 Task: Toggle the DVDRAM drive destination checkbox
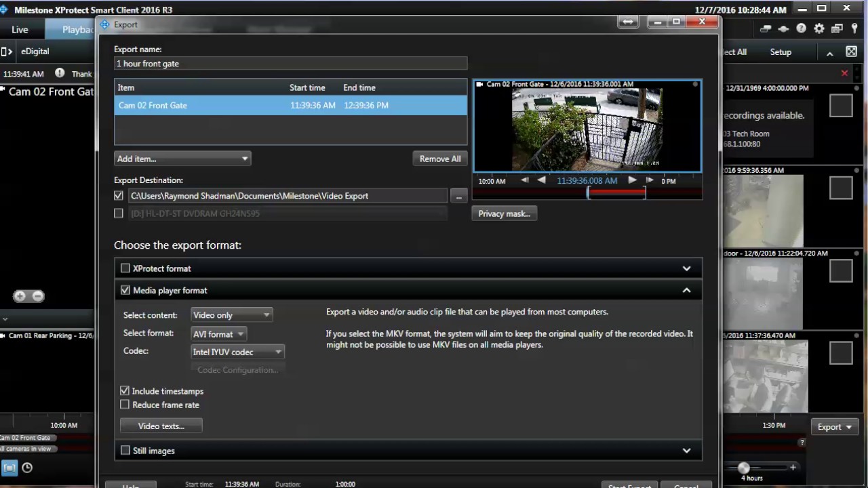click(x=119, y=213)
